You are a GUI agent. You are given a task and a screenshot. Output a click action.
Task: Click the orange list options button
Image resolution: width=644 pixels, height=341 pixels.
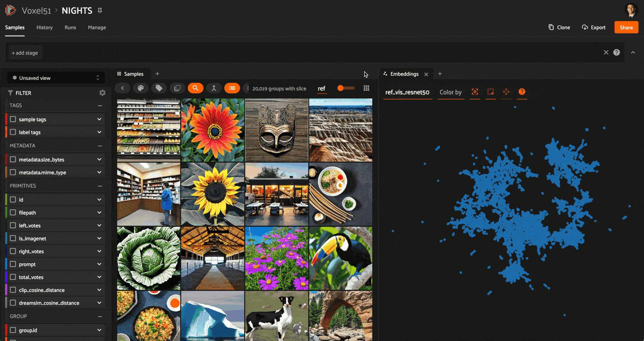click(x=232, y=88)
